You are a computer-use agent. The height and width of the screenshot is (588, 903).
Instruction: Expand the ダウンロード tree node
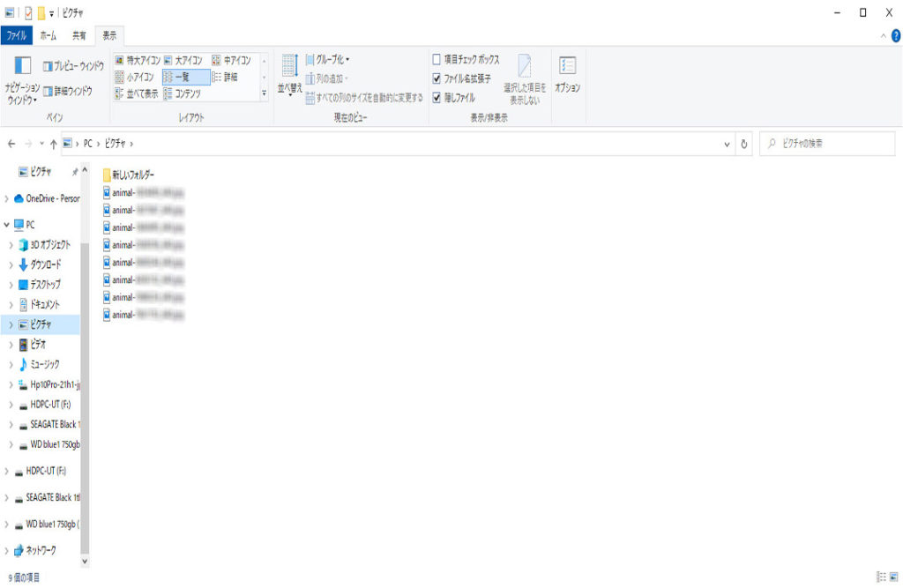point(11,265)
